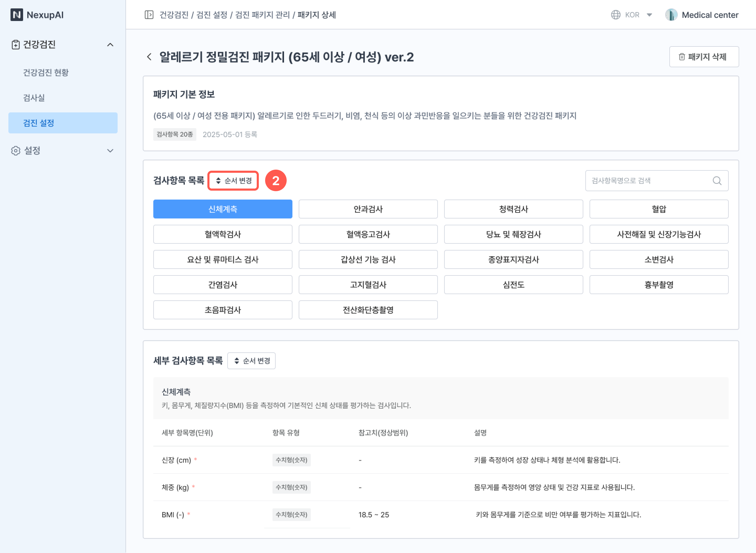The width and height of the screenshot is (756, 553).
Task: Click the 건강검진 clipboard icon
Action: pyautogui.click(x=15, y=45)
